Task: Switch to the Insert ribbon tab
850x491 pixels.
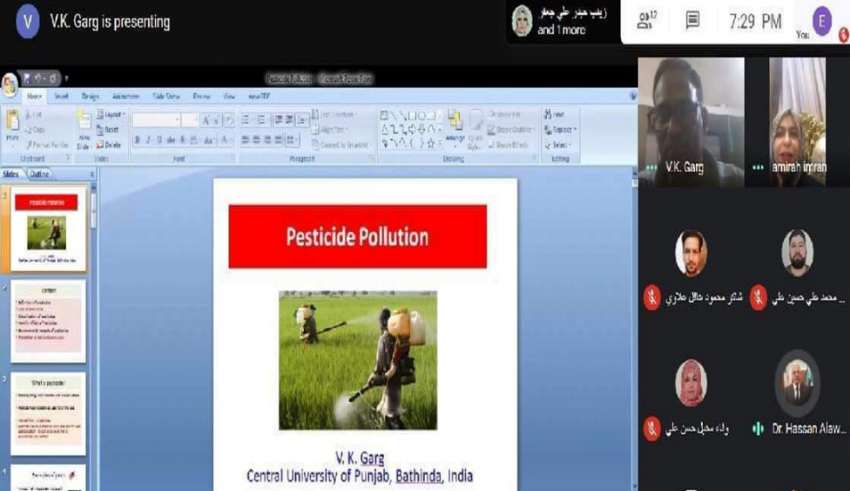Action: click(62, 97)
